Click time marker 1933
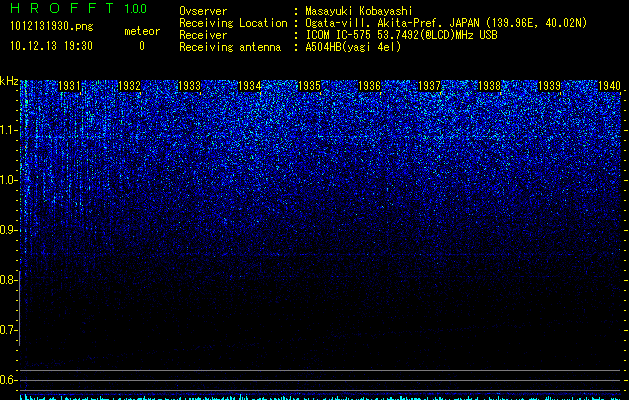 (x=189, y=85)
